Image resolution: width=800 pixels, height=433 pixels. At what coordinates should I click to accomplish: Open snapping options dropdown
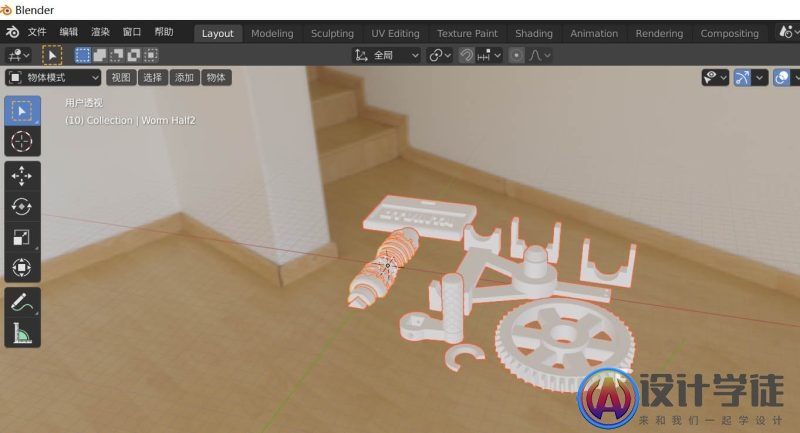489,55
